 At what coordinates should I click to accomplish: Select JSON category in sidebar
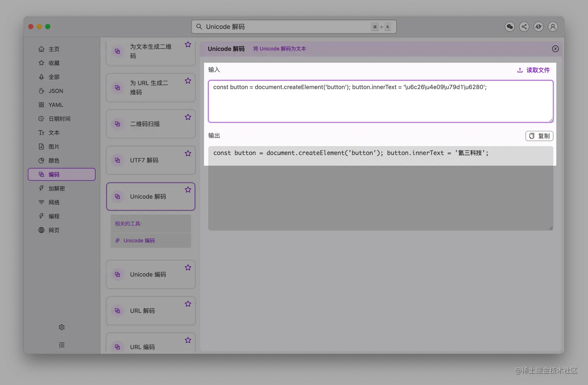(x=61, y=91)
